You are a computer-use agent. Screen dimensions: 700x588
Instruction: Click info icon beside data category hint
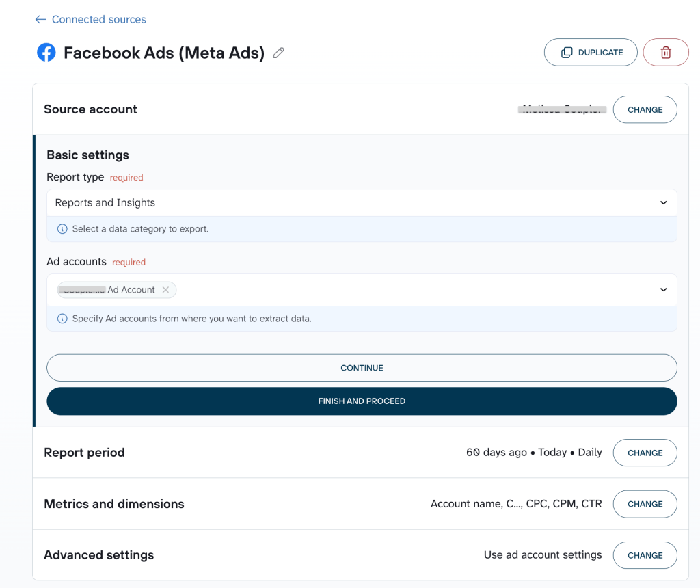(x=62, y=229)
